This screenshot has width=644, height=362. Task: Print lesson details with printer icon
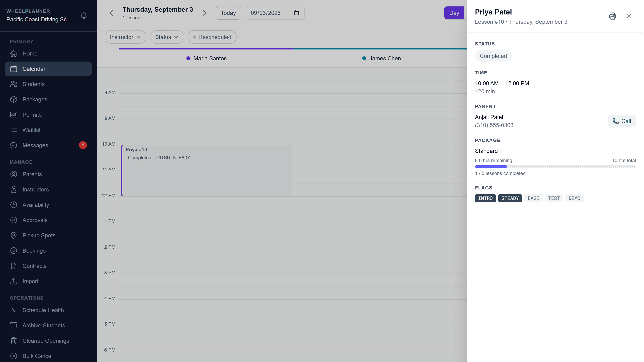point(612,16)
